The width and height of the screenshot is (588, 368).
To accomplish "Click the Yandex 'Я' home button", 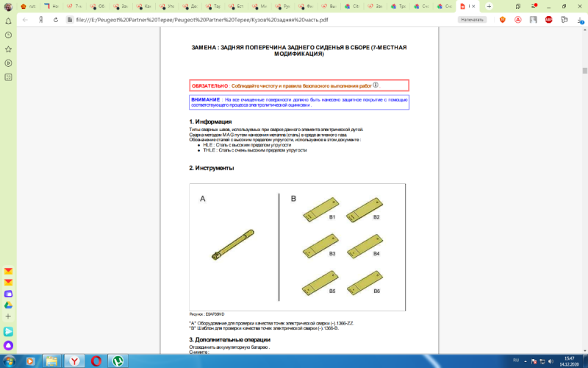I will click(x=41, y=20).
